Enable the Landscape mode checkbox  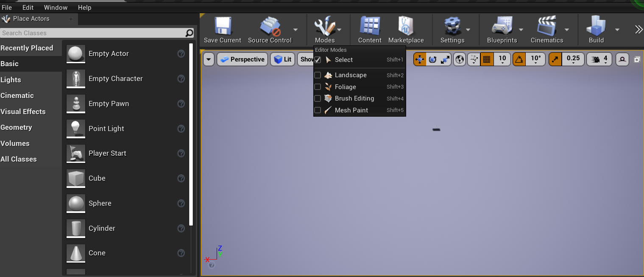pos(318,75)
